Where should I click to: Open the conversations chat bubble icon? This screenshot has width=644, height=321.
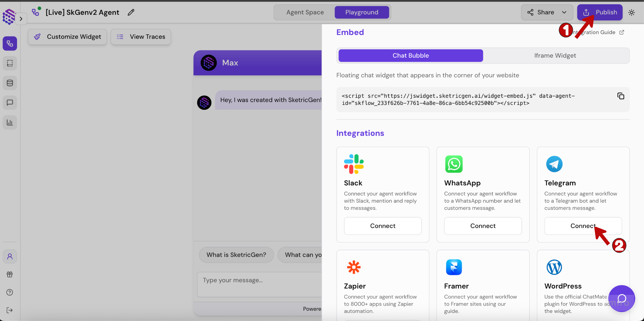click(x=10, y=102)
